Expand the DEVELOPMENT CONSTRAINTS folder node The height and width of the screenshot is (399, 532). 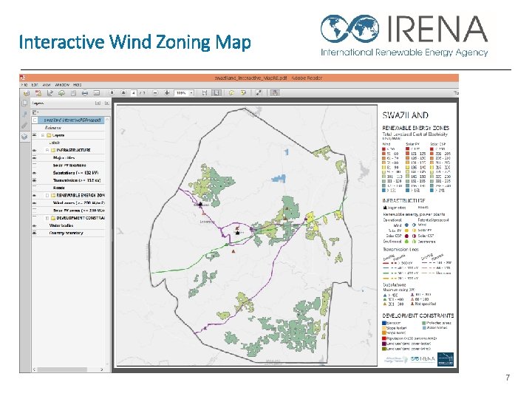click(47, 218)
